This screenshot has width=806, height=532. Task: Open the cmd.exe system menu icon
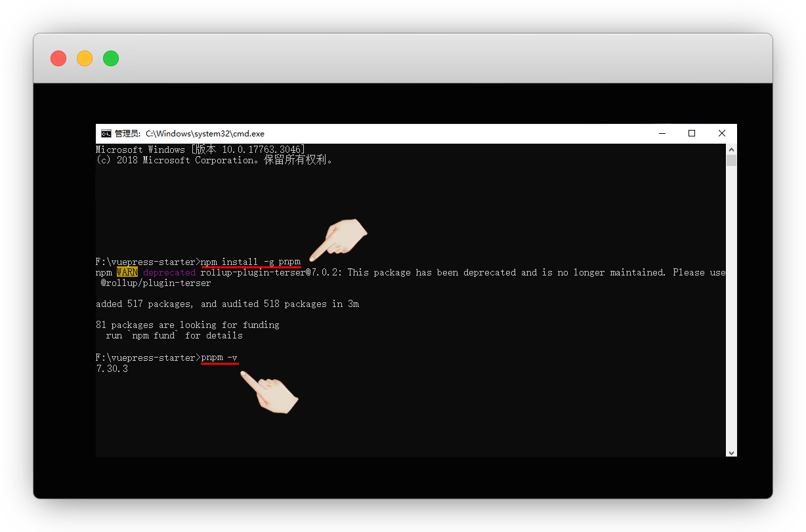(x=106, y=133)
